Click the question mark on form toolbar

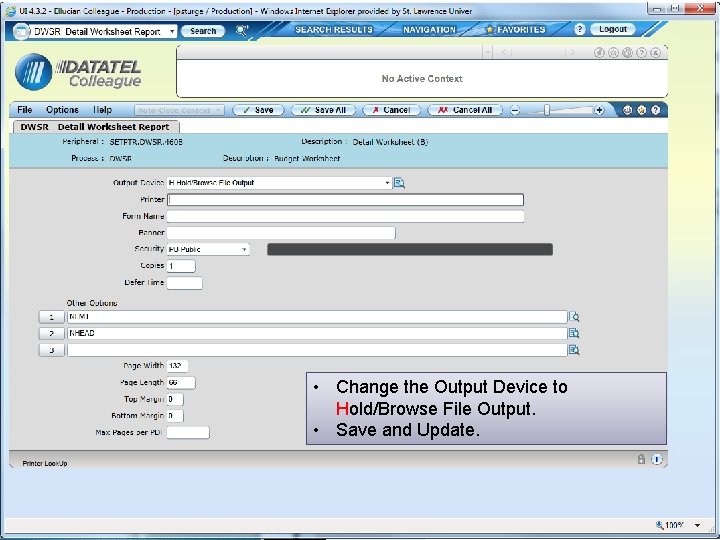click(x=656, y=110)
